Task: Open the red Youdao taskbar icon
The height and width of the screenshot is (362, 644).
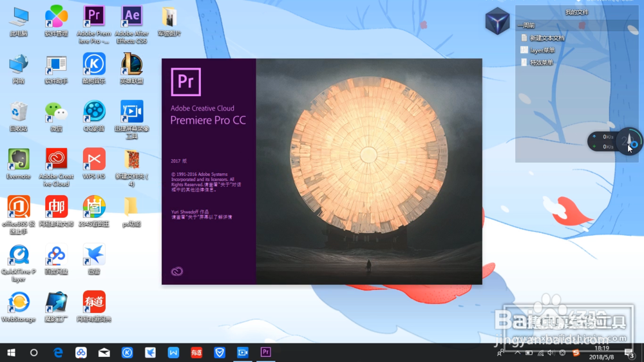Action: 196,352
